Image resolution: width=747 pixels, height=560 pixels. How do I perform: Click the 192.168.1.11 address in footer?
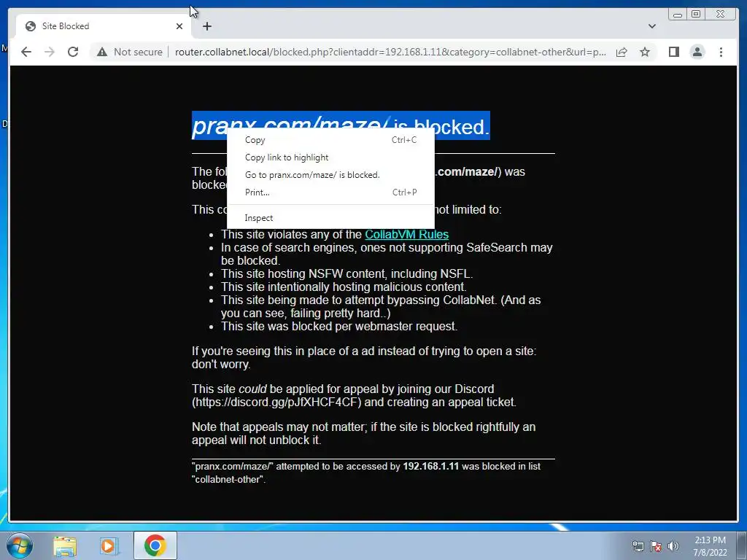[430, 466]
